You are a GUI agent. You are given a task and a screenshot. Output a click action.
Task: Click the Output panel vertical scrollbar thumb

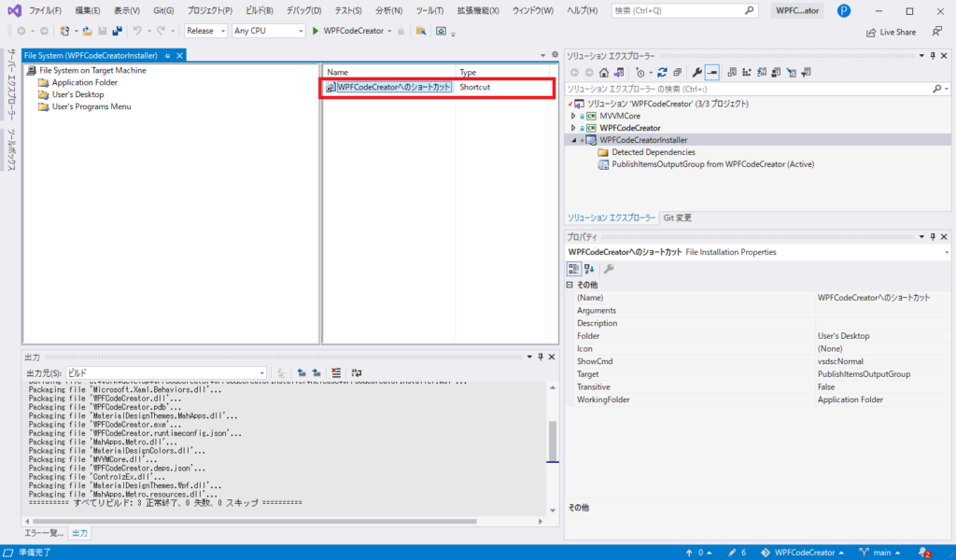pos(553,441)
